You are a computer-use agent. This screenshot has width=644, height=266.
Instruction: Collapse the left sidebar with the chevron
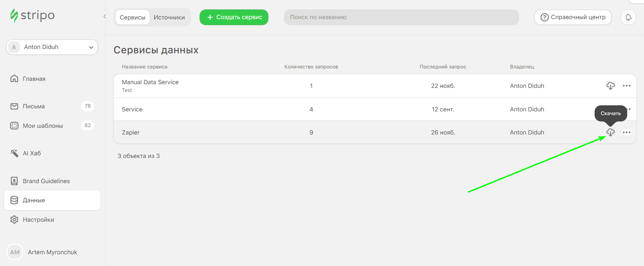coord(105,16)
